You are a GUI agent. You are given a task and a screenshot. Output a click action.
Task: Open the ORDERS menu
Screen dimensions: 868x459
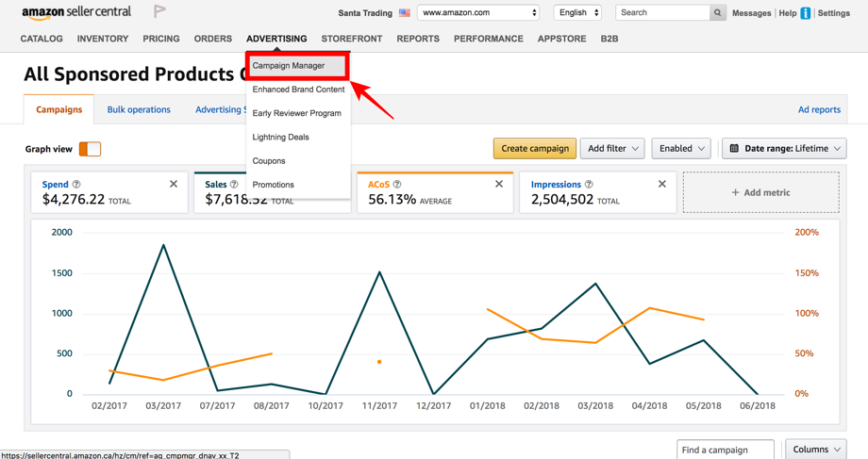pyautogui.click(x=212, y=39)
